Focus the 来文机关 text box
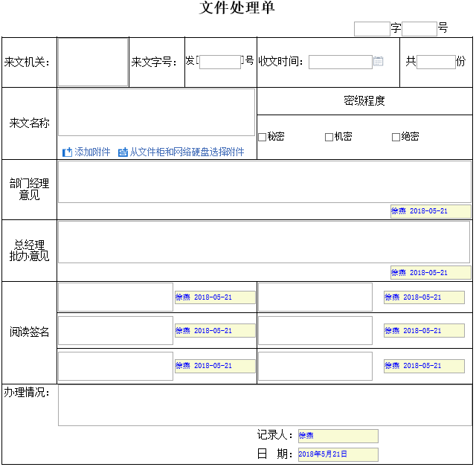The image size is (476, 467). (93, 62)
